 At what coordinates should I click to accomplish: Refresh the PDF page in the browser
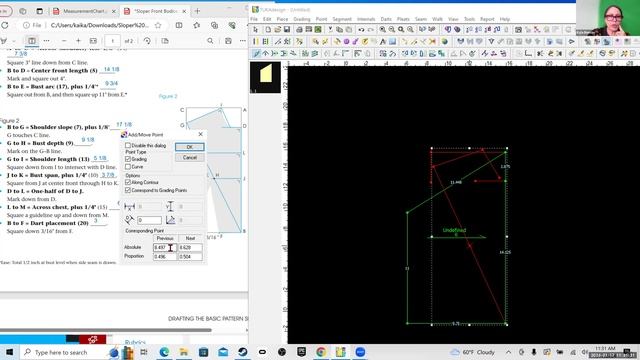coord(4,25)
